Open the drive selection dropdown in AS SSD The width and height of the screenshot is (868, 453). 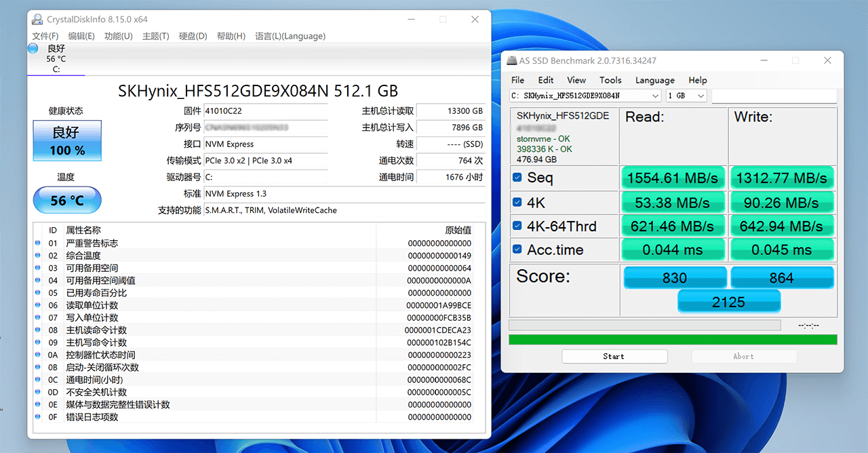pos(585,96)
